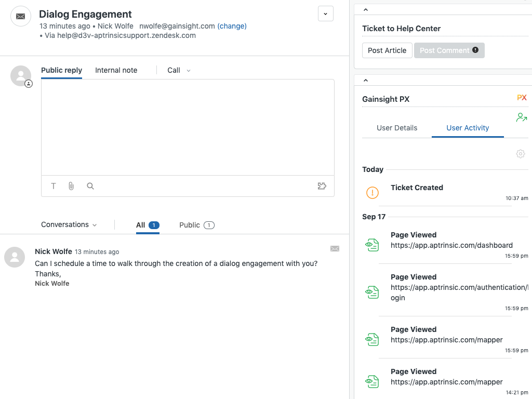Click the envelope icon on Nick's message
Viewport: 532px width, 399px height.
coord(335,249)
